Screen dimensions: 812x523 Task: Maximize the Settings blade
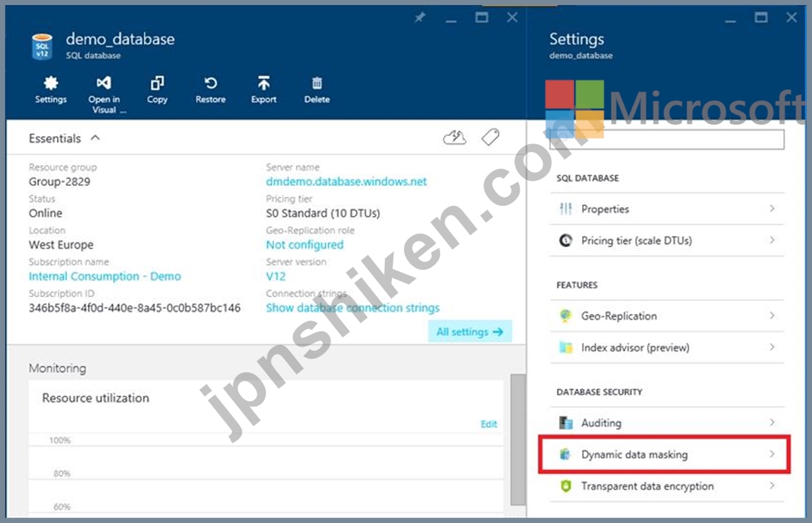[761, 17]
